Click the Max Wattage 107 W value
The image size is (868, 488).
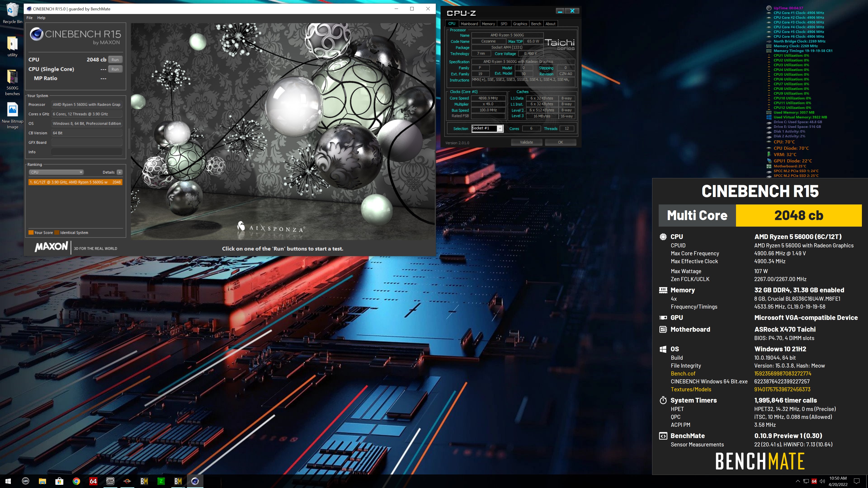tap(761, 271)
